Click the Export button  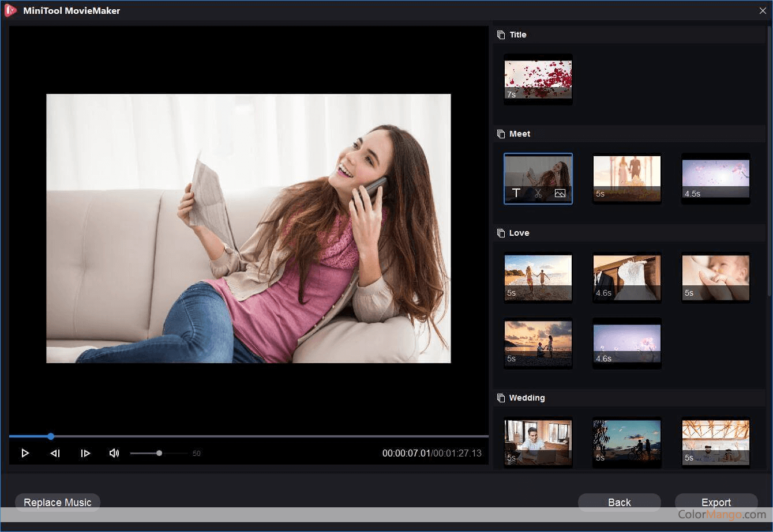[x=716, y=502]
